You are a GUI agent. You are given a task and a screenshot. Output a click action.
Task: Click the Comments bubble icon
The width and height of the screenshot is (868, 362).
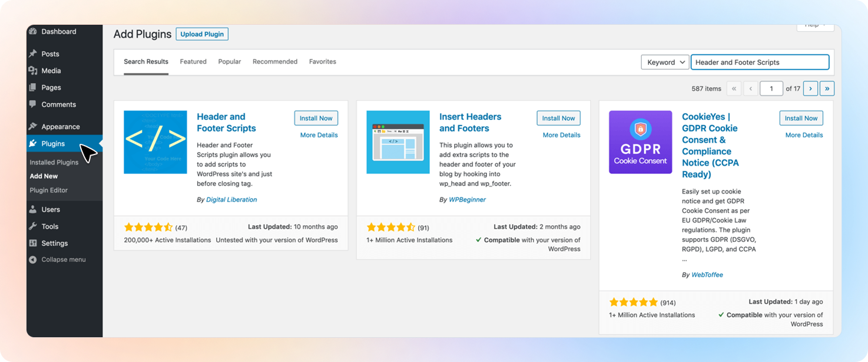pos(33,104)
